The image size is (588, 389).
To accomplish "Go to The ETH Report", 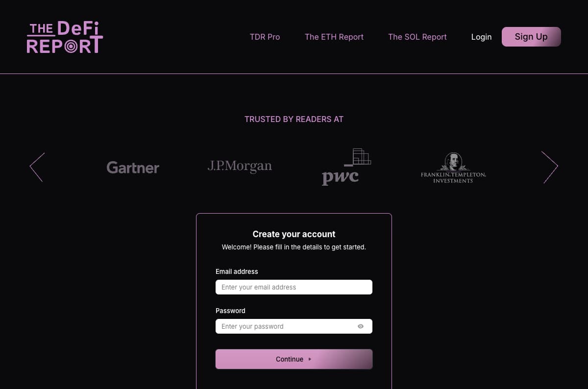I will (334, 37).
